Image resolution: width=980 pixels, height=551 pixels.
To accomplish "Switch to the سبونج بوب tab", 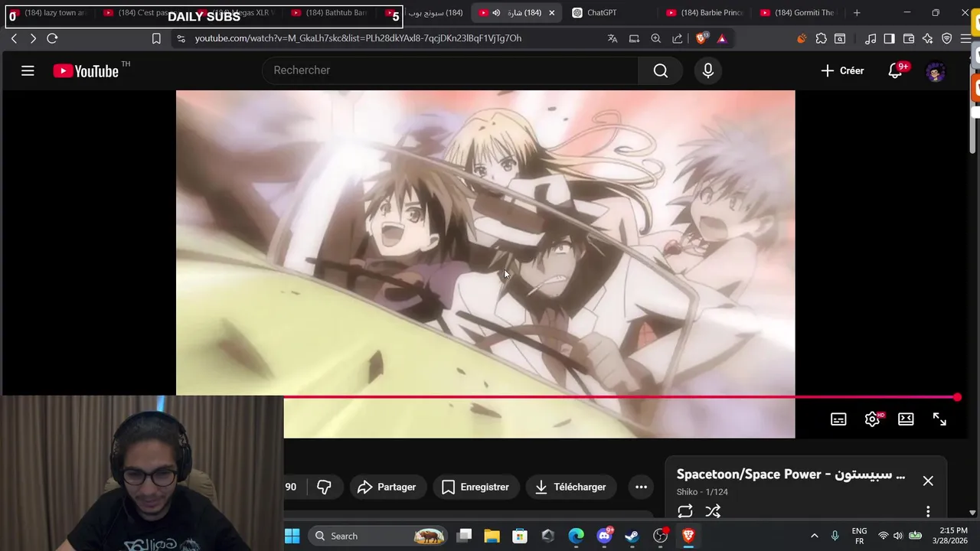I will tap(435, 13).
